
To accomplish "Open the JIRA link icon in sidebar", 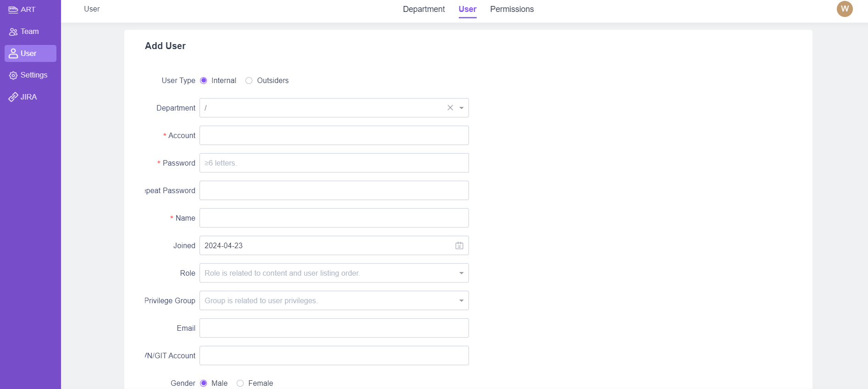I will pos(13,97).
